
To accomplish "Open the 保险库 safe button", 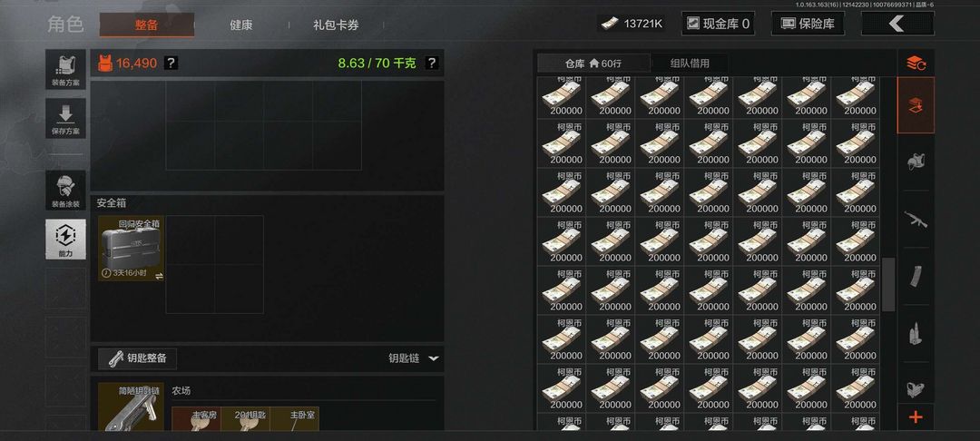I will click(808, 24).
